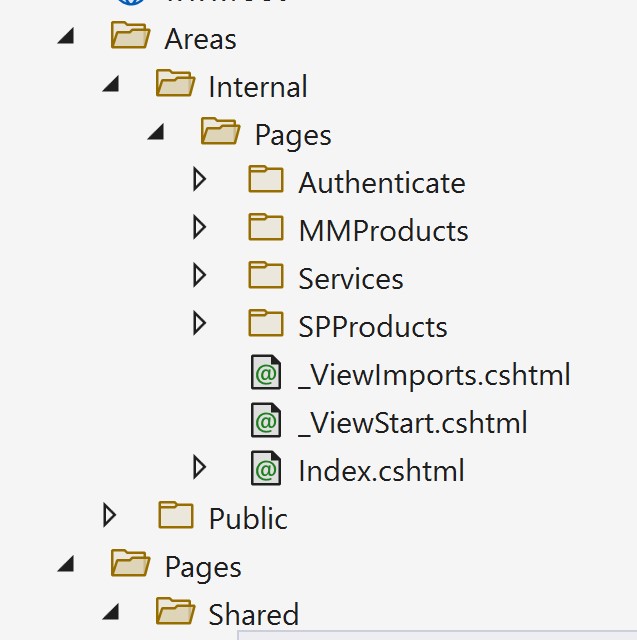Click the _ViewImports.cshtml Razor file icon
637x640 pixels.
[x=266, y=372]
